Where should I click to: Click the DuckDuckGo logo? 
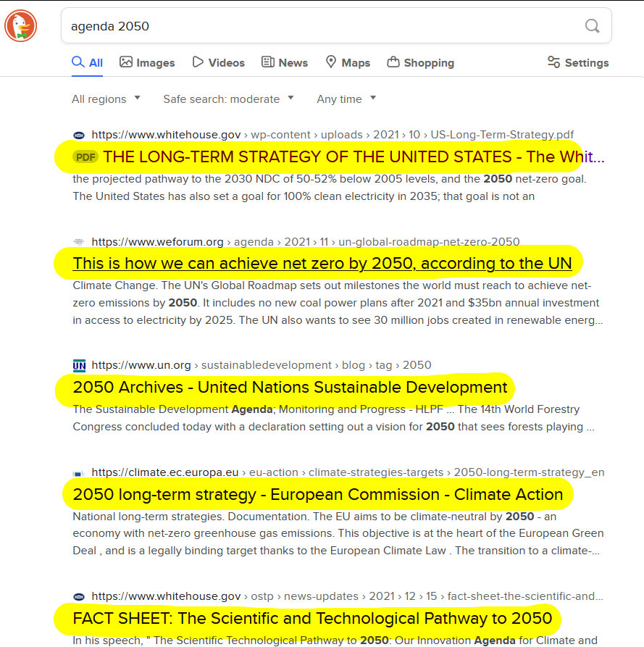pos(20,26)
